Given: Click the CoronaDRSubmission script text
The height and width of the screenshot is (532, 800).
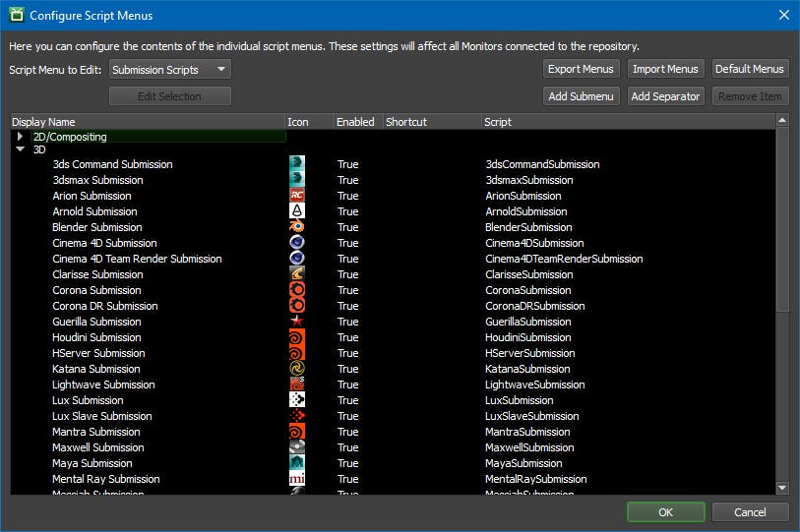Looking at the screenshot, I should pos(534,306).
